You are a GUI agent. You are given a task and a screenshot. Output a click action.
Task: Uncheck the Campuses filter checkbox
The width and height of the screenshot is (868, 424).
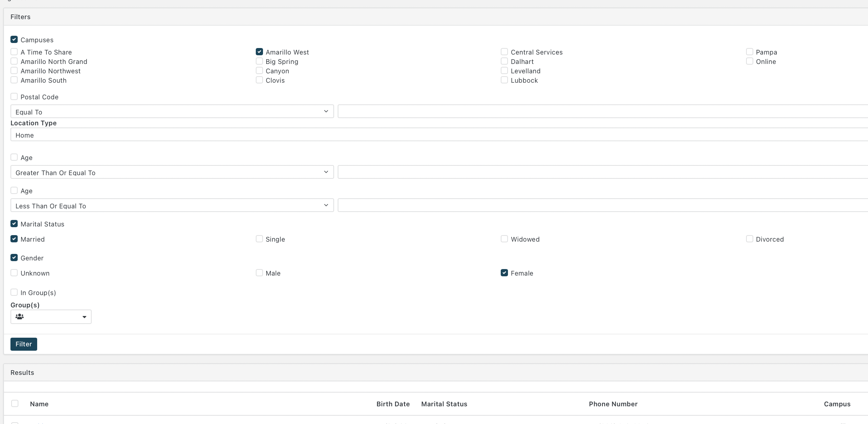pos(14,39)
